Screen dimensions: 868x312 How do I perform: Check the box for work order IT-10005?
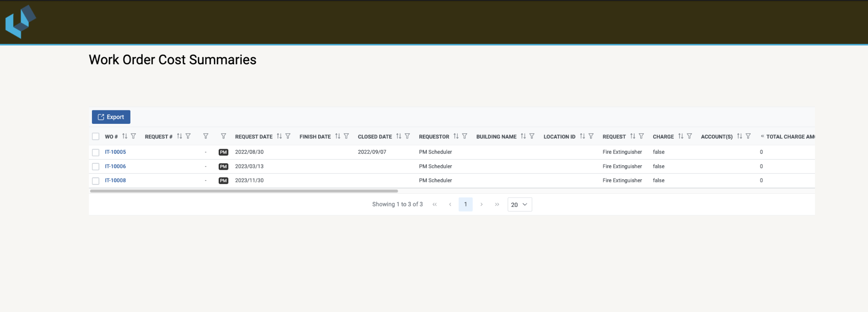pos(96,152)
